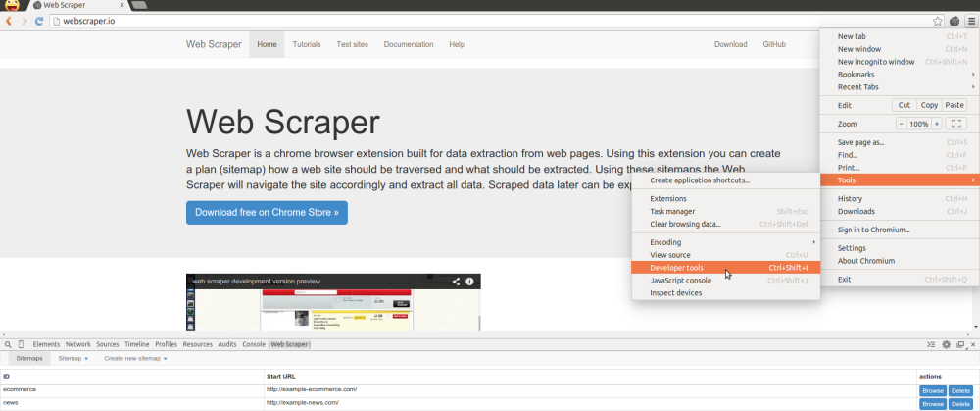This screenshot has height=411, width=980.
Task: Click the Web Scraper brand link
Action: [x=214, y=44]
